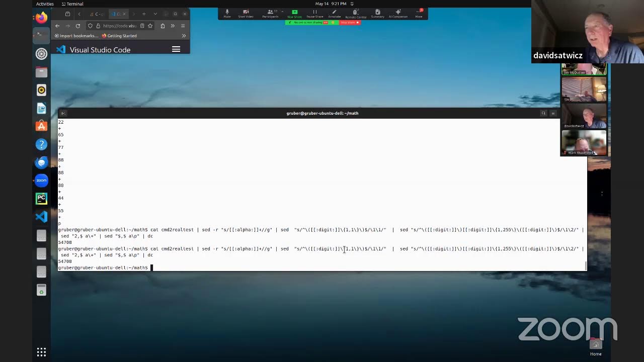Open Import bookmarks in Firefox
Image resolution: width=644 pixels, height=362 pixels.
pos(76,36)
